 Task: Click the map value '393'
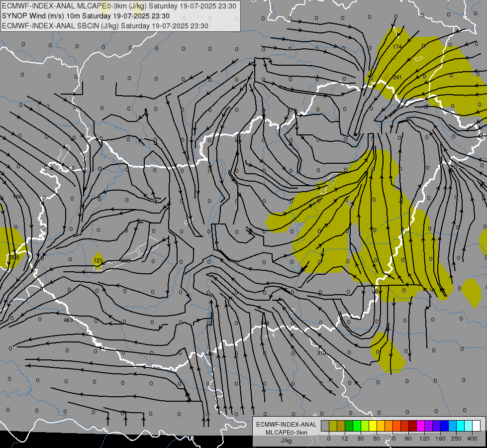click(x=14, y=257)
